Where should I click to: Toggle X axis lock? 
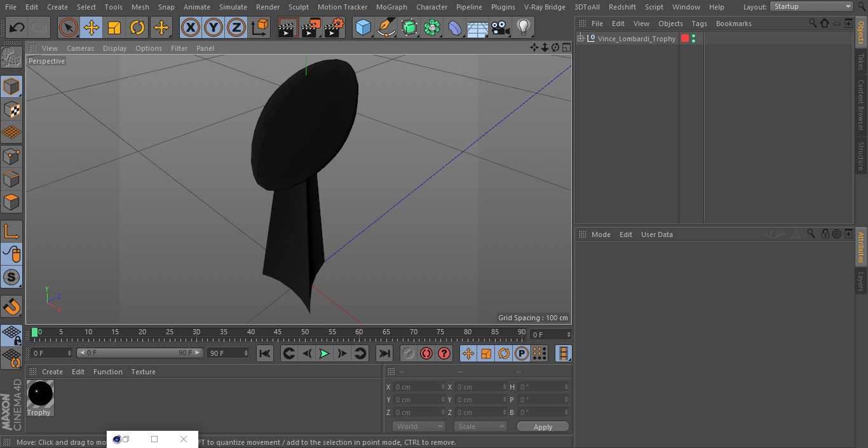tap(191, 27)
